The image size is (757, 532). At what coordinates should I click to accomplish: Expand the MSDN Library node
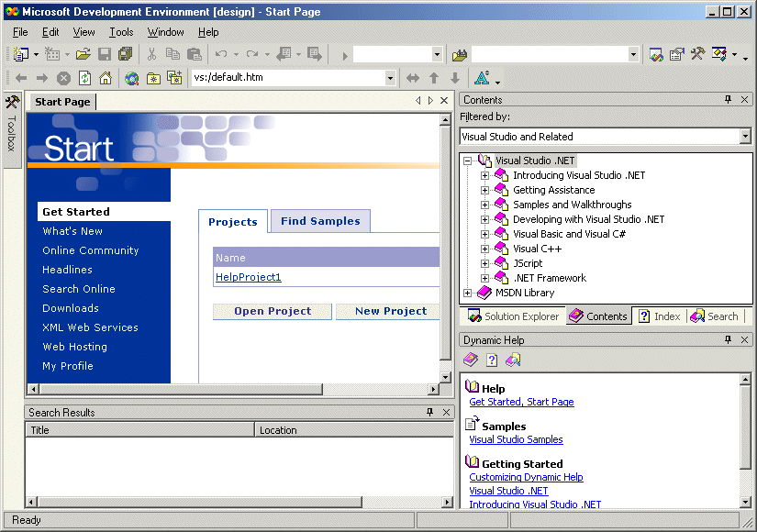click(467, 293)
